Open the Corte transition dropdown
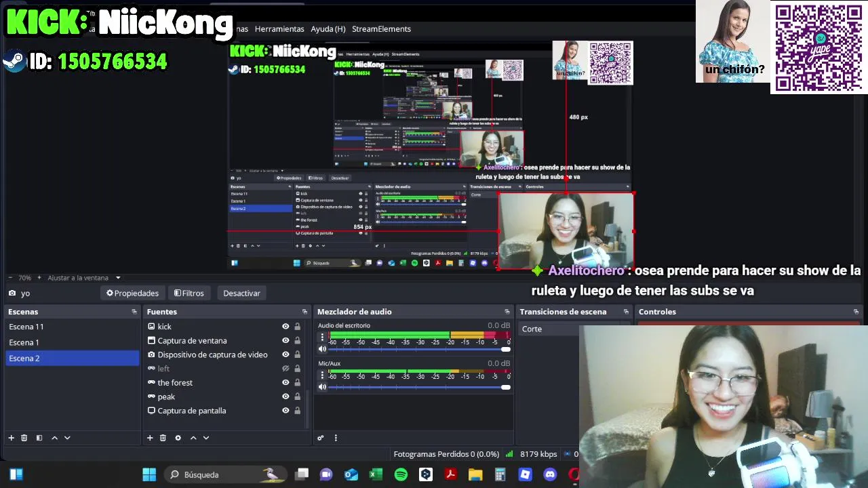The image size is (868, 488). tap(549, 329)
